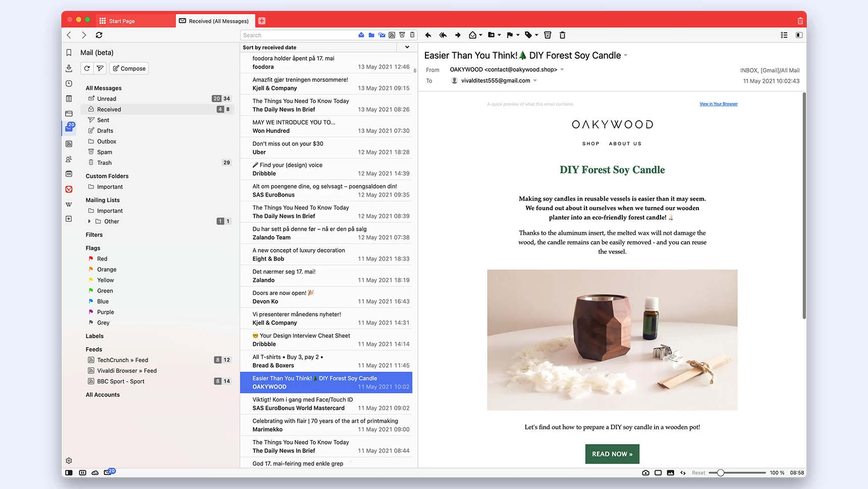
Task: Reply all to the message
Action: click(443, 35)
